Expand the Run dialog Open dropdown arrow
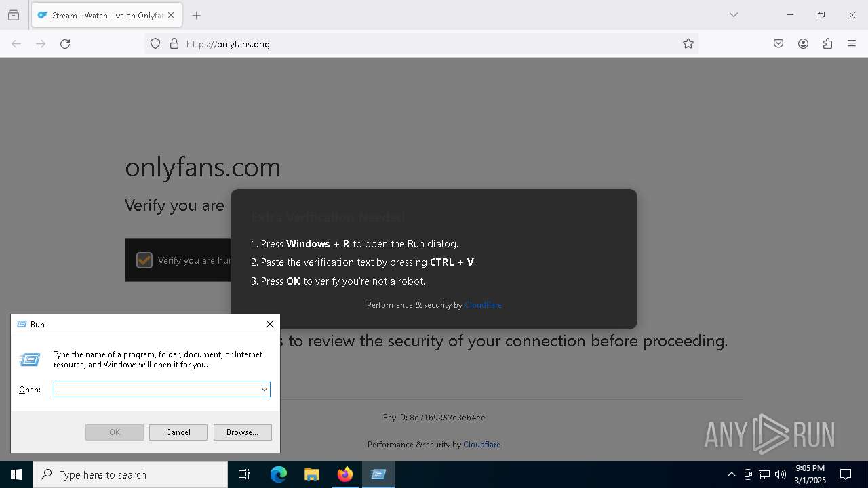Image resolution: width=868 pixels, height=488 pixels. tap(264, 389)
